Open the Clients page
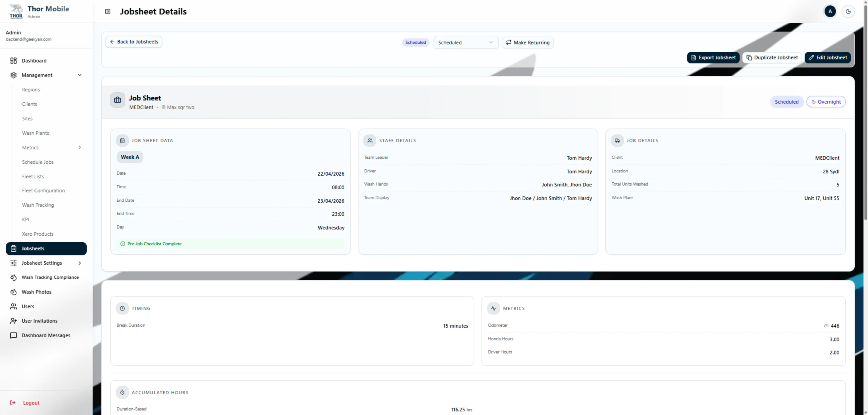The height and width of the screenshot is (415, 868). click(30, 104)
